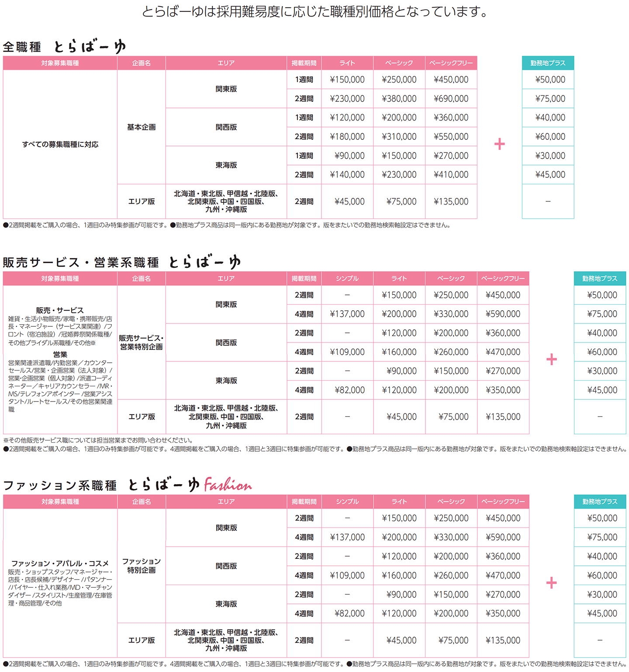Click the ¥380,000 price cell

pos(399,99)
